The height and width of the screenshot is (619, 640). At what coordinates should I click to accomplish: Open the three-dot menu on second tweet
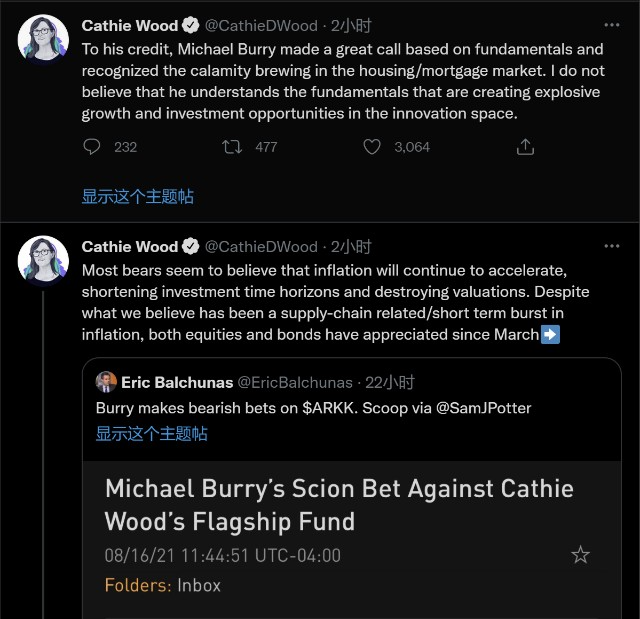pyautogui.click(x=611, y=246)
